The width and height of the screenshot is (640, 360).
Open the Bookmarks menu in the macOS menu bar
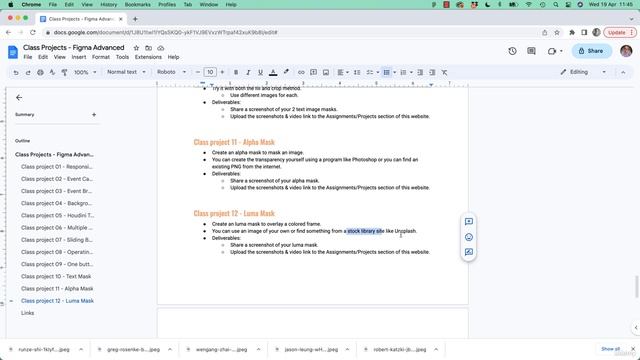click(x=138, y=4)
